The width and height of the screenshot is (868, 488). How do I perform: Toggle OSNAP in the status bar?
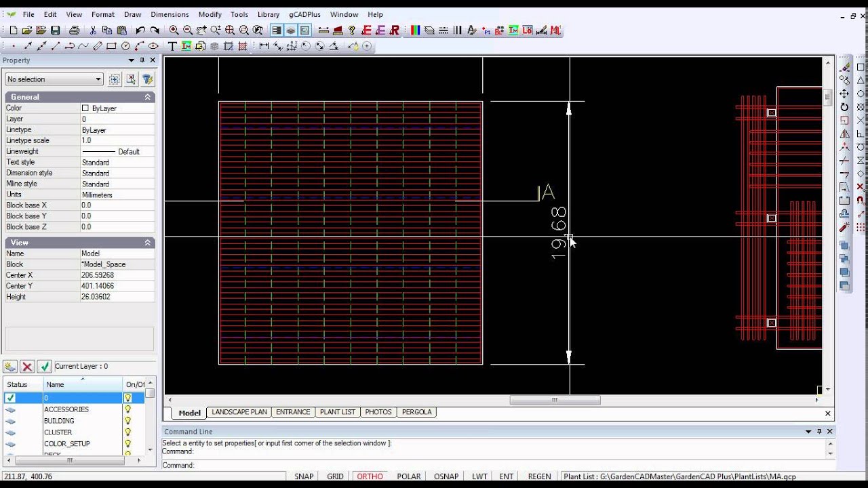coord(446,476)
